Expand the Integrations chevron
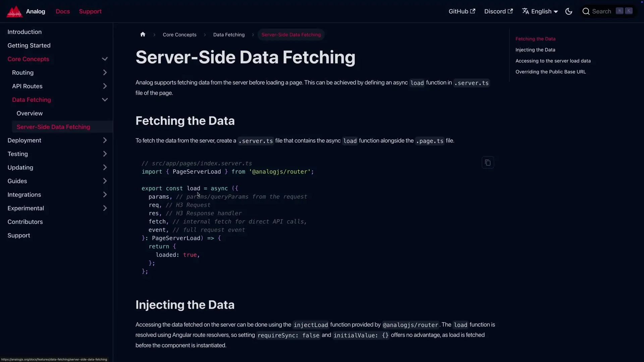The width and height of the screenshot is (644, 362). [105, 195]
